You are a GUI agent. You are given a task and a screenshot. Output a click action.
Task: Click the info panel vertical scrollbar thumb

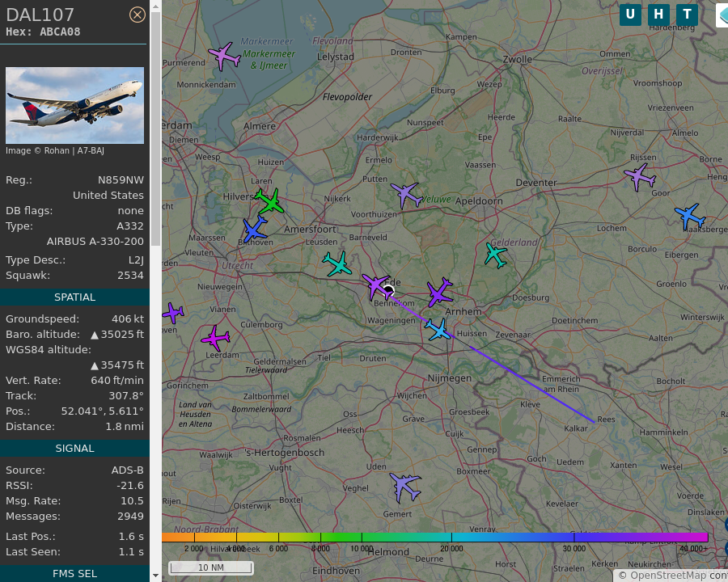[155, 129]
